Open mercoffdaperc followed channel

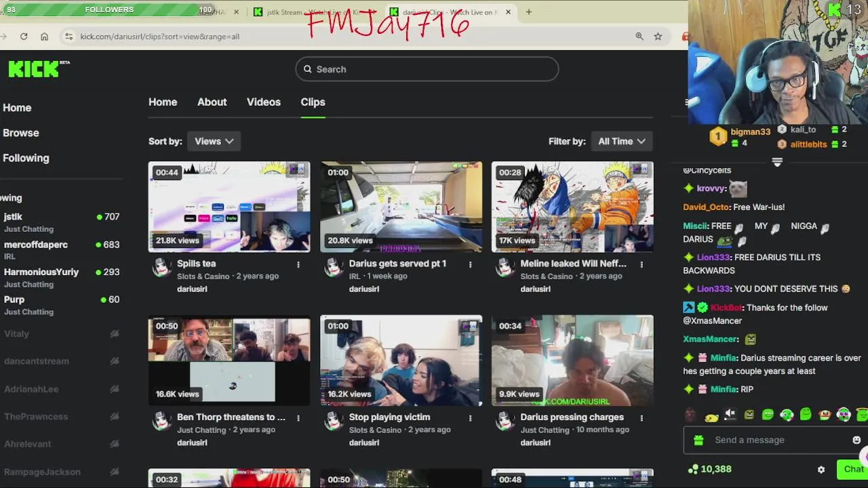pos(61,250)
